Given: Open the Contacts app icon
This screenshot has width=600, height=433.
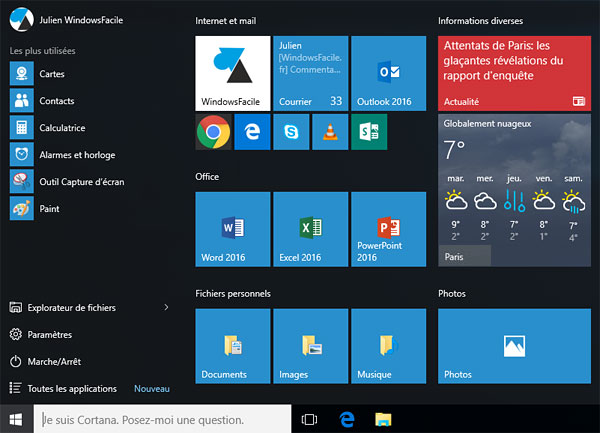Looking at the screenshot, I should coord(22,101).
